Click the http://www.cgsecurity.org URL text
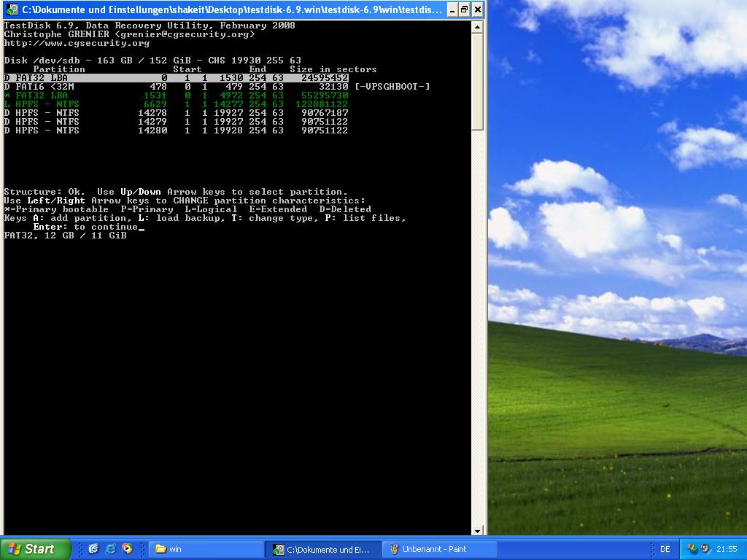The image size is (747, 560). coord(77,43)
